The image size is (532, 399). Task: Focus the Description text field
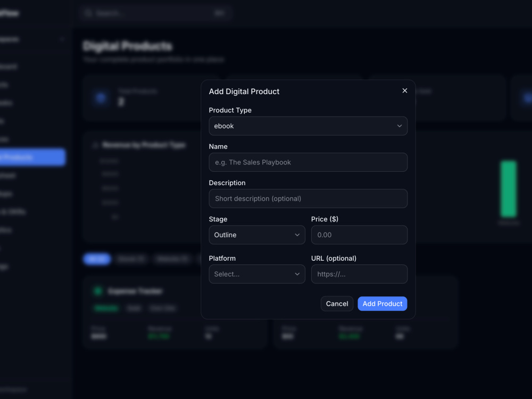[308, 198]
